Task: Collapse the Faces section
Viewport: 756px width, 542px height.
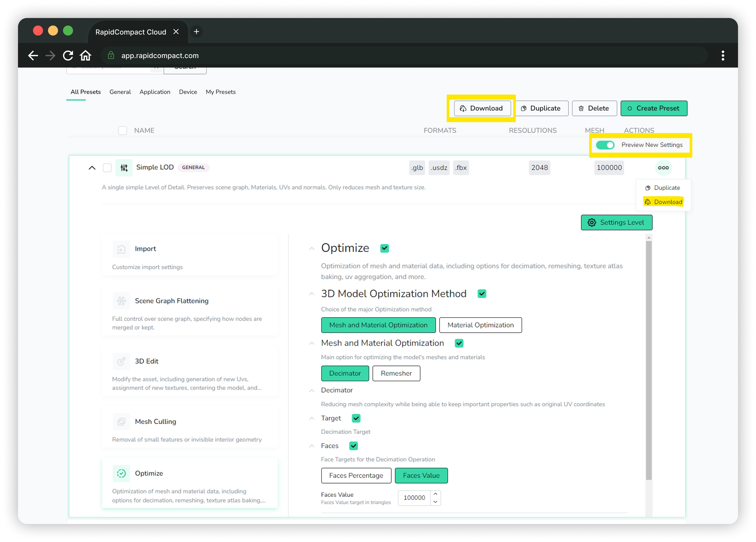Action: [311, 446]
